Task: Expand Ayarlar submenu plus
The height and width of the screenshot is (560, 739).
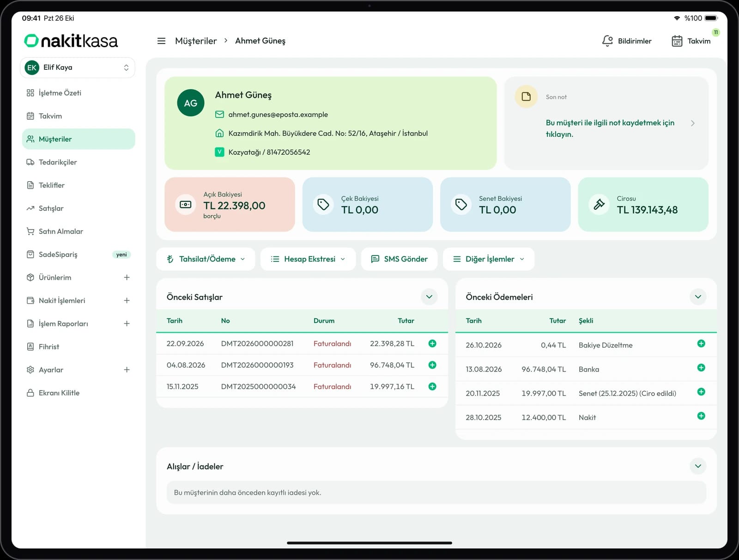Action: point(127,370)
